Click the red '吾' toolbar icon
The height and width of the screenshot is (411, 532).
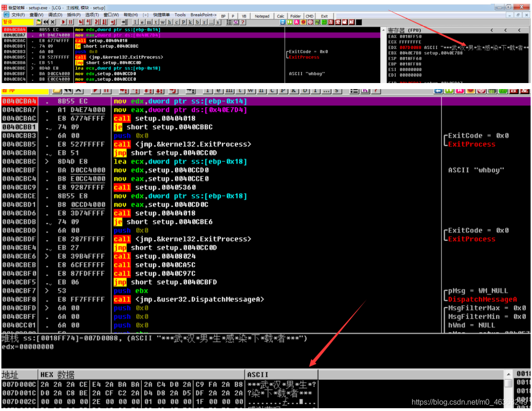pos(331,22)
